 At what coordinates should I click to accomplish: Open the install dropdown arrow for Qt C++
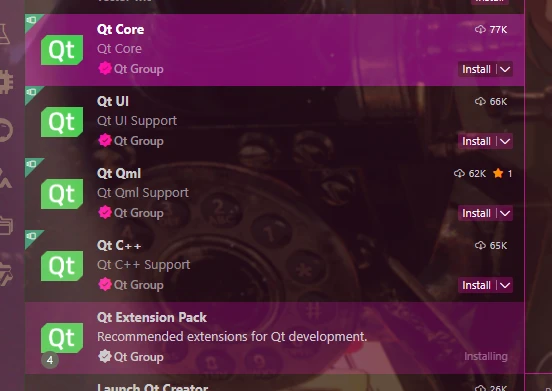click(505, 285)
